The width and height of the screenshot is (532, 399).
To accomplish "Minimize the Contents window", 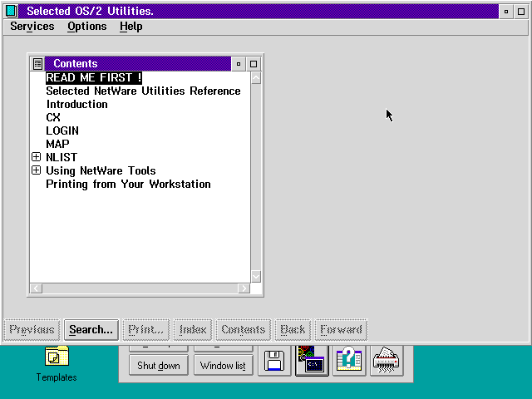I will pyautogui.click(x=239, y=64).
